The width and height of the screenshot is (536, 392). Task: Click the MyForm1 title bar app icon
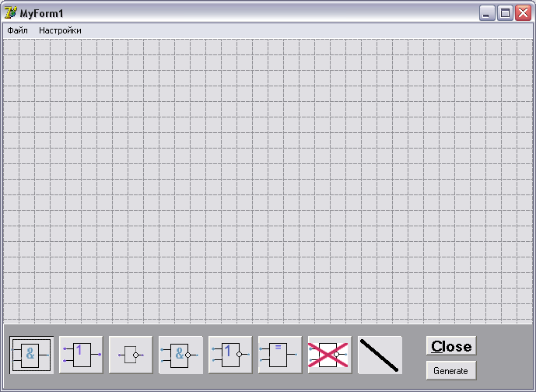(x=11, y=13)
